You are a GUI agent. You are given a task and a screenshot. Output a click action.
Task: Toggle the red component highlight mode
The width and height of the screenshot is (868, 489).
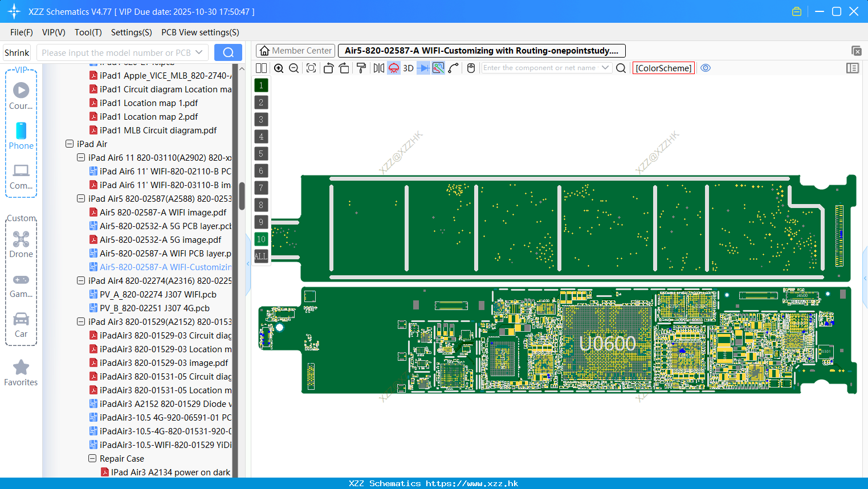394,68
